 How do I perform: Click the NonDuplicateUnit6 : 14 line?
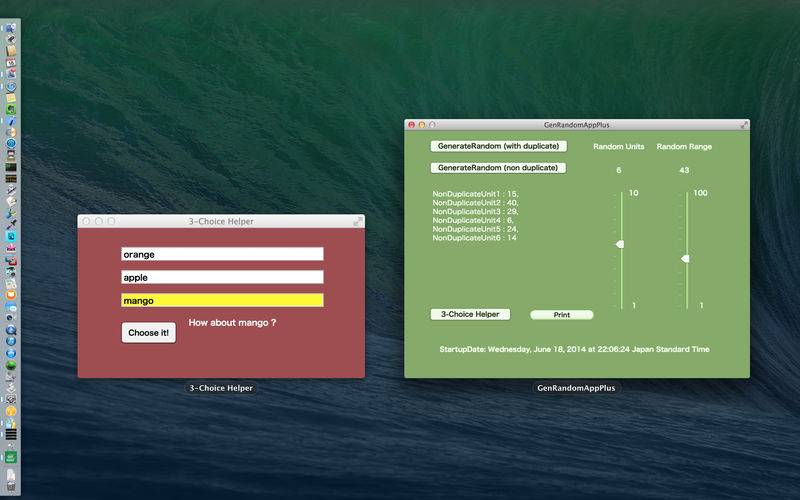[474, 238]
